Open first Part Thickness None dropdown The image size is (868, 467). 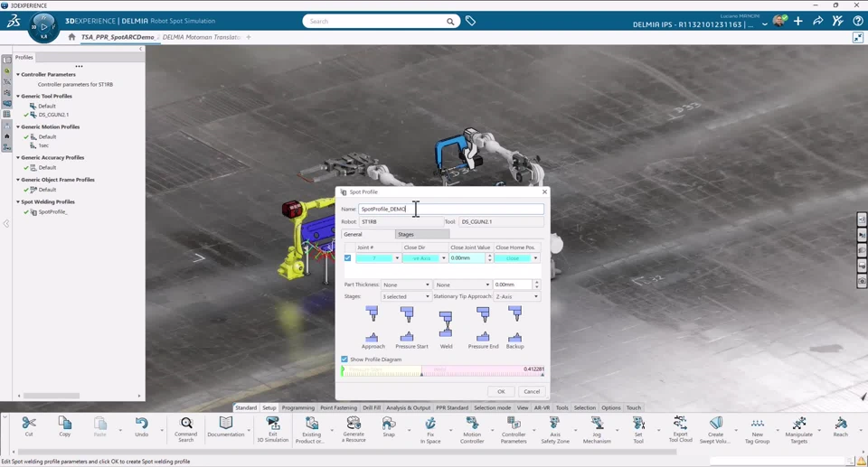point(406,285)
